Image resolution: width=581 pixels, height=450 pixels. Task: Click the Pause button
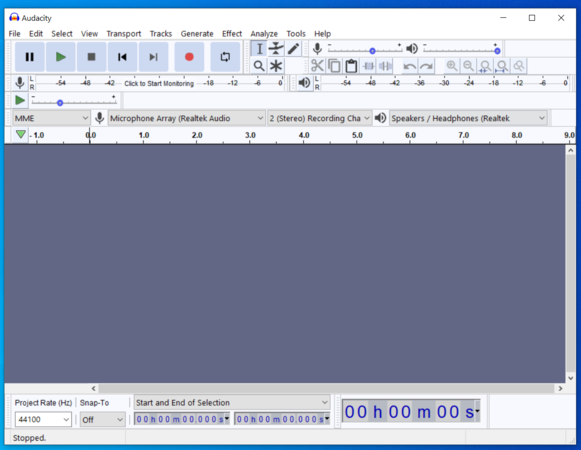tap(30, 57)
